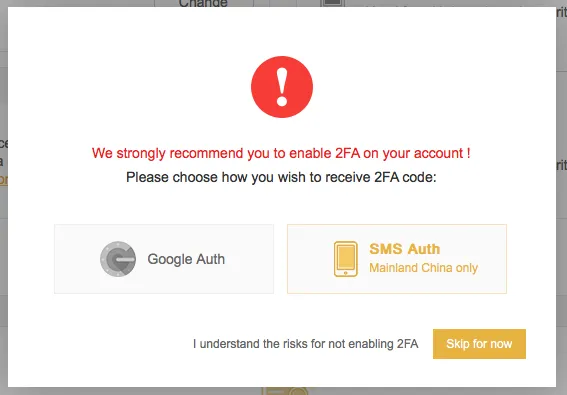The width and height of the screenshot is (567, 395).
Task: Click the dimmed background right of dialog
Action: click(x=562, y=217)
